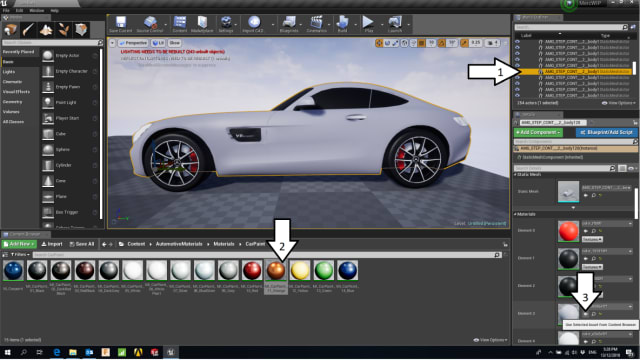Viewport: 640px width, 360px height.
Task: Click the Content Browser lock icon
Action: click(505, 244)
